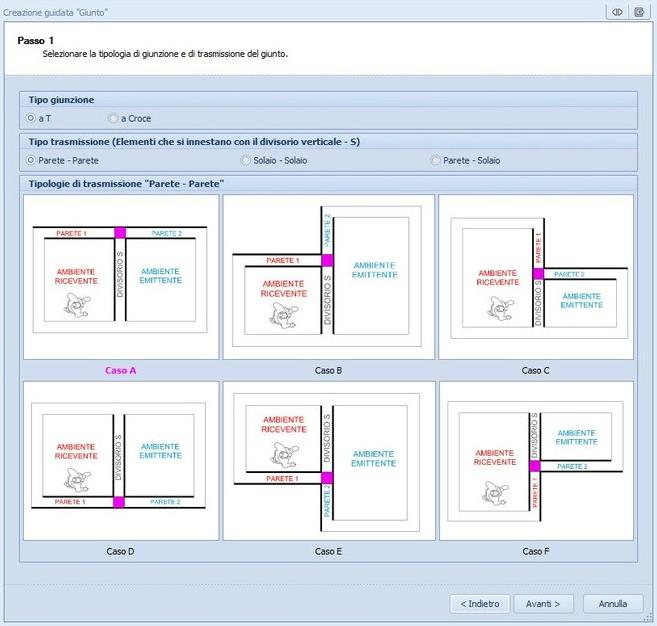The image size is (657, 626).
Task: Click the 'Tipo giunzione' group header
Action: [x=62, y=100]
